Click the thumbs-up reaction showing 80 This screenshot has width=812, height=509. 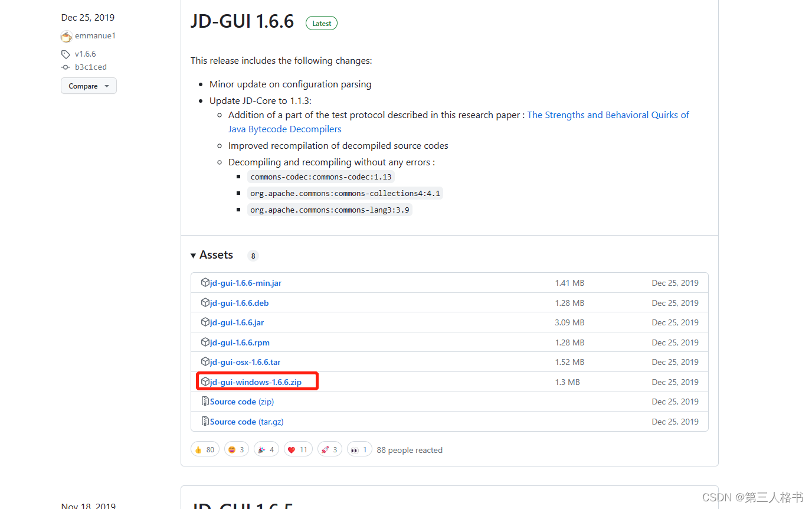click(x=205, y=449)
